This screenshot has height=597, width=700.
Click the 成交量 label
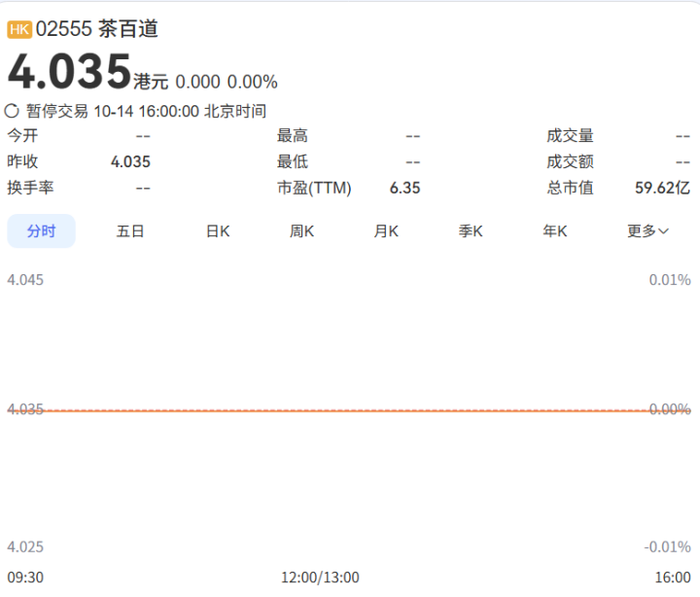pos(570,136)
